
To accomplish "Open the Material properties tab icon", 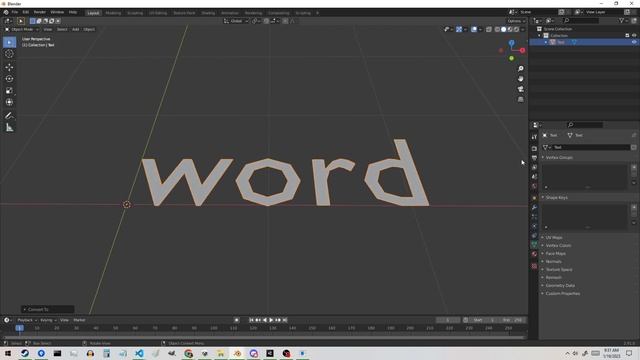I will [534, 254].
